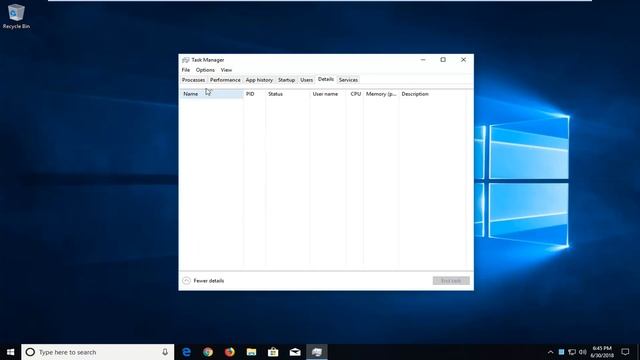
Task: Close the Task Manager window
Action: coord(463,60)
